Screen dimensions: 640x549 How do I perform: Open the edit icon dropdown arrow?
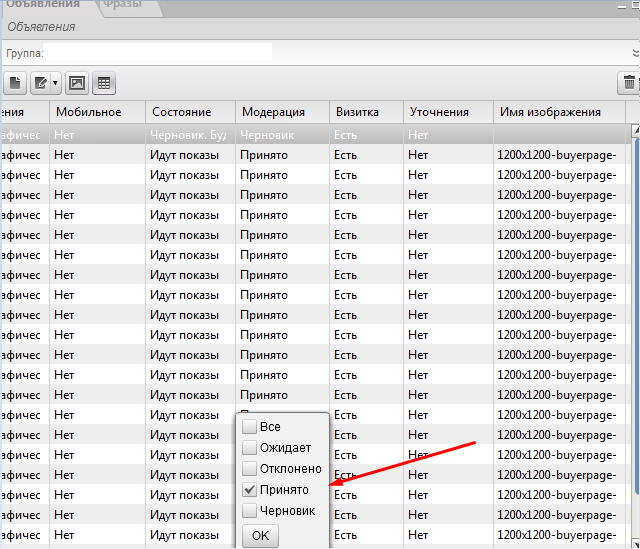tap(56, 84)
